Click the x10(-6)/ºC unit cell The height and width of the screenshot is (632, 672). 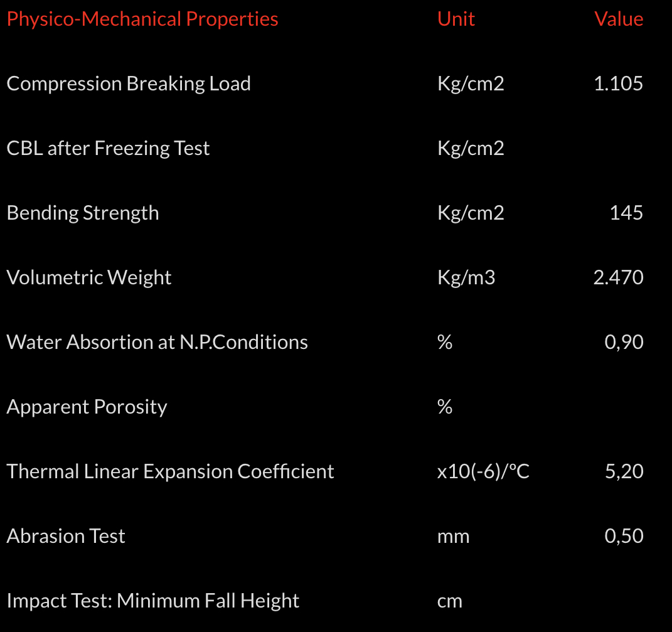click(x=483, y=471)
